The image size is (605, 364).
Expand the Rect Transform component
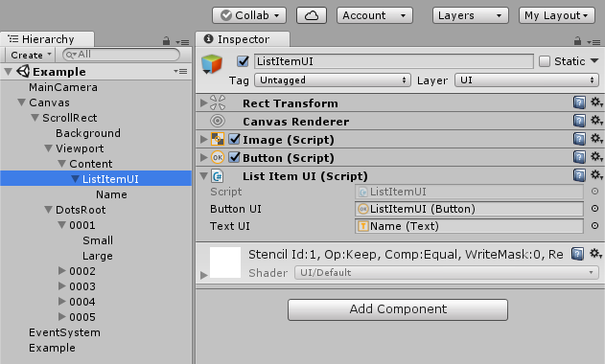pos(203,102)
